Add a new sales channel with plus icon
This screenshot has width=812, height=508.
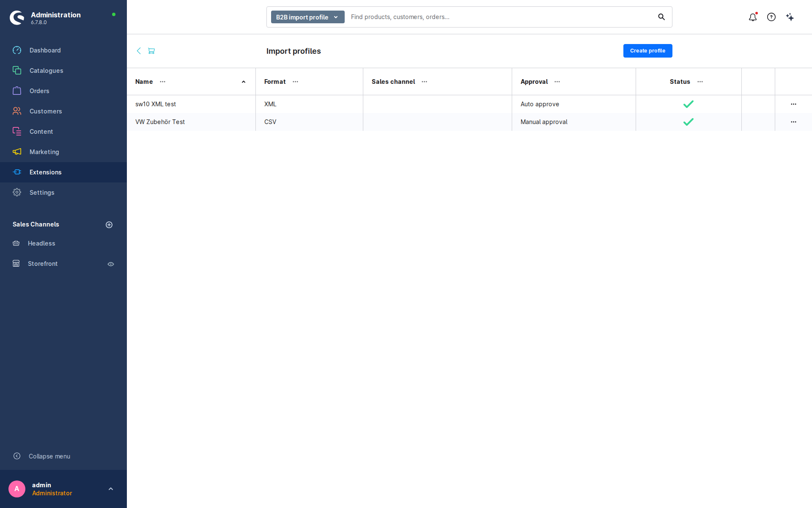pos(109,225)
